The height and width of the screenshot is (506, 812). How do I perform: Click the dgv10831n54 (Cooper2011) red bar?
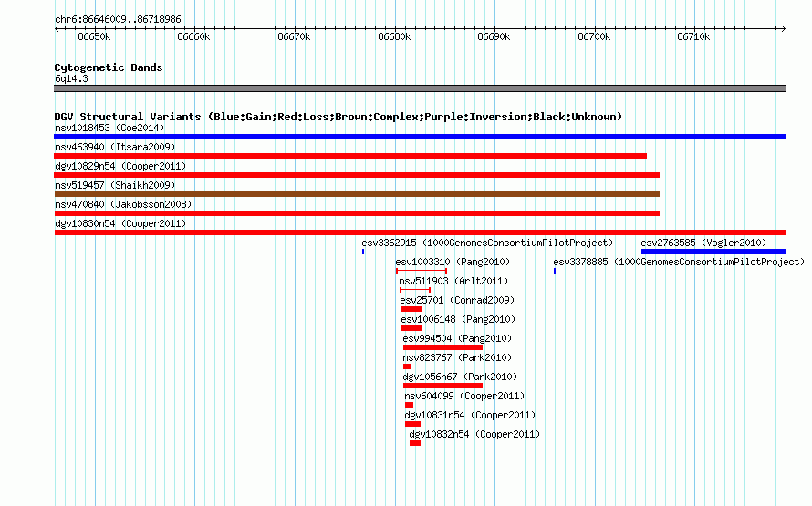pos(412,424)
